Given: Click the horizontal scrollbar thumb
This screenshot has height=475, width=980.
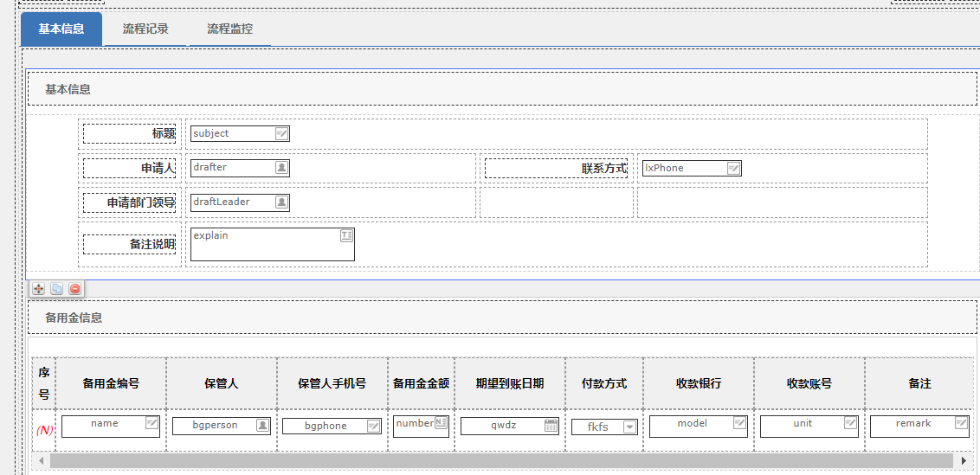Looking at the screenshot, I should [x=502, y=460].
